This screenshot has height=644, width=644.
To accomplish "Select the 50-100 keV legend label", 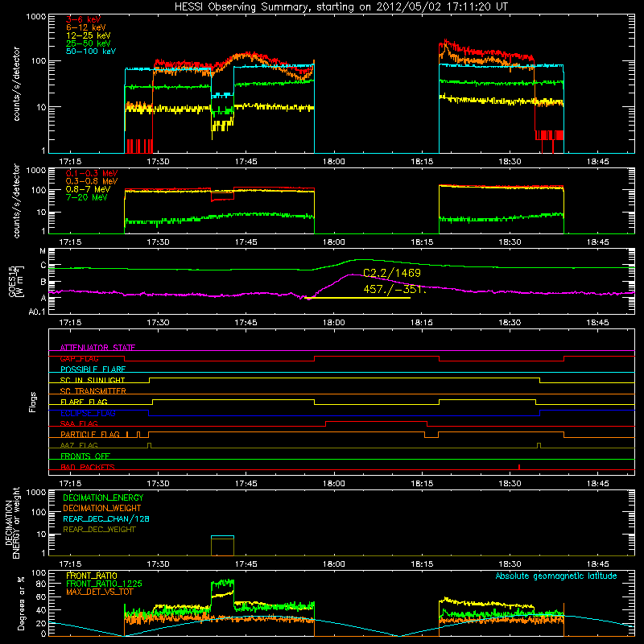I will click(91, 52).
